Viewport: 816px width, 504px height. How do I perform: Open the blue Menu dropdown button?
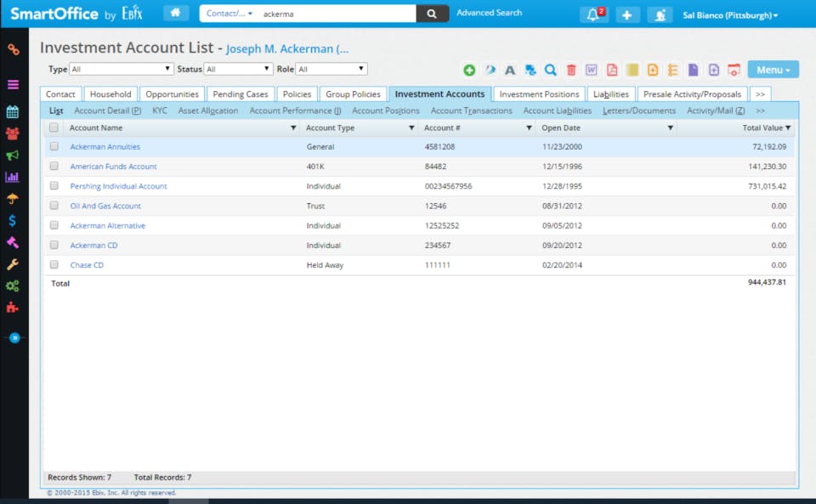click(x=773, y=70)
